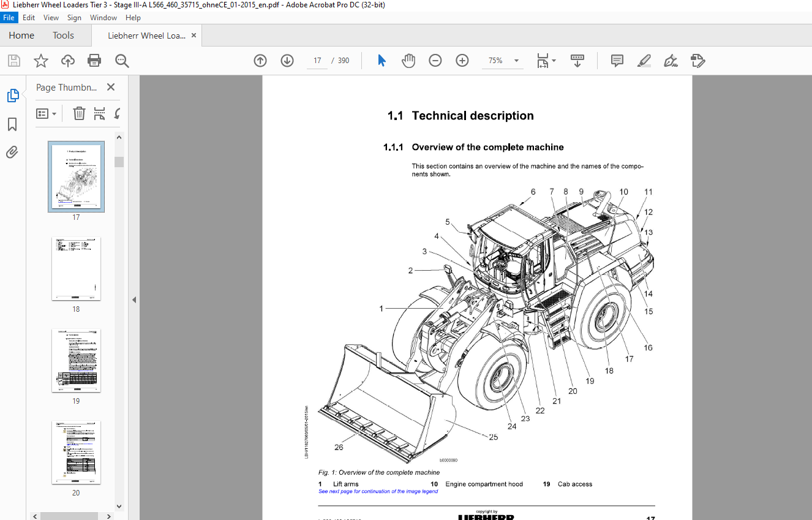Click the Stamp or request signatures icon
The height and width of the screenshot is (520, 812).
pos(697,61)
